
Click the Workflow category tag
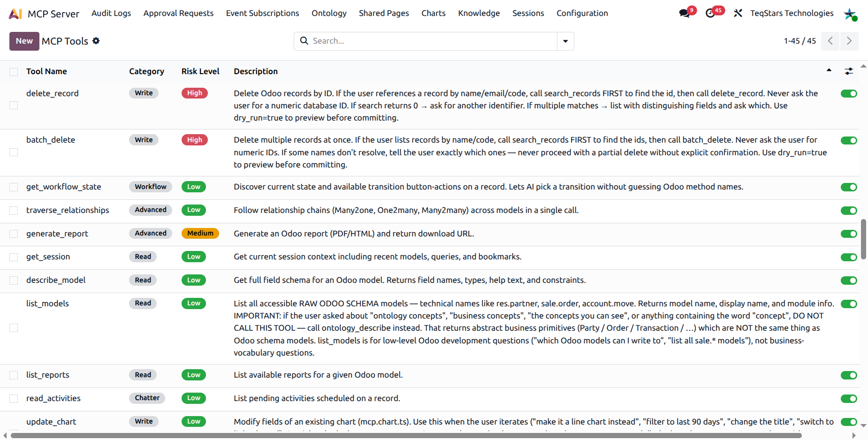pyautogui.click(x=151, y=187)
